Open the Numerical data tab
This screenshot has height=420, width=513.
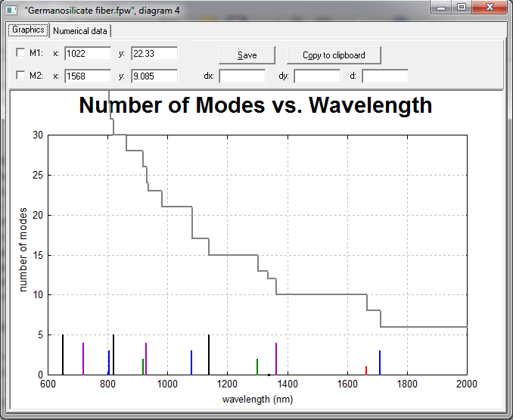80,31
